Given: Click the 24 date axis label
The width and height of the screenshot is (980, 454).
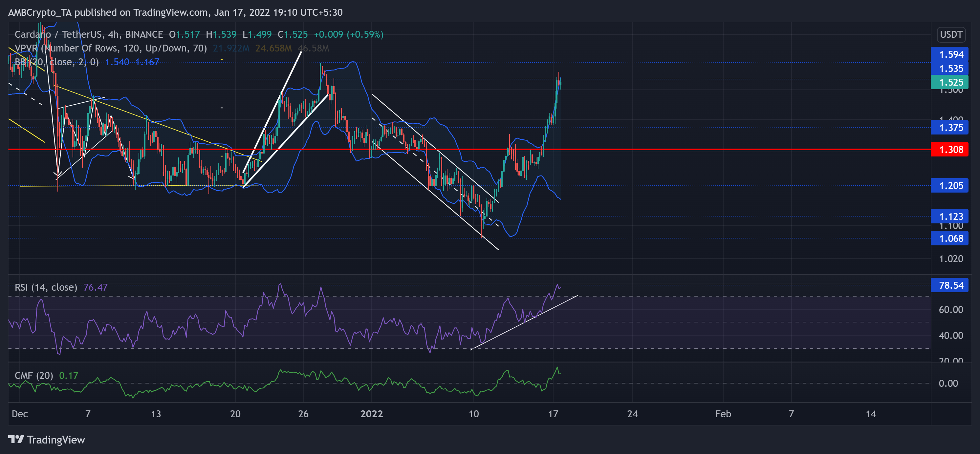Looking at the screenshot, I should [632, 414].
